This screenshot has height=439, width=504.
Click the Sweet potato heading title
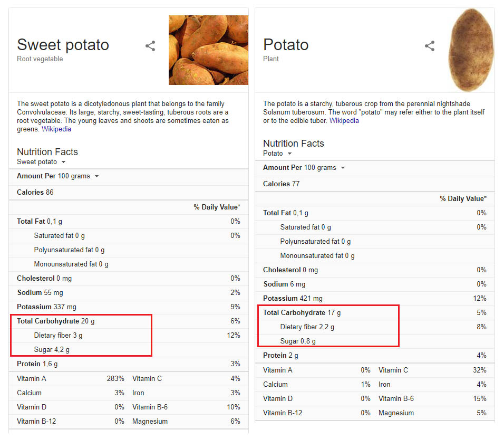click(63, 45)
